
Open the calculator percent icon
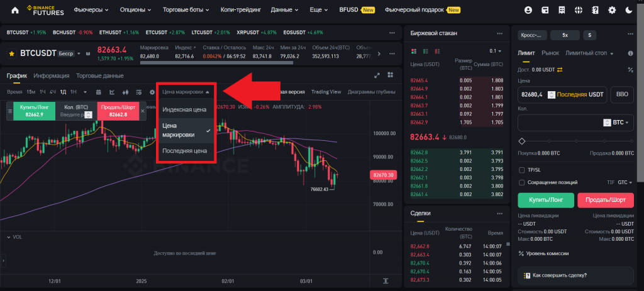point(630,69)
